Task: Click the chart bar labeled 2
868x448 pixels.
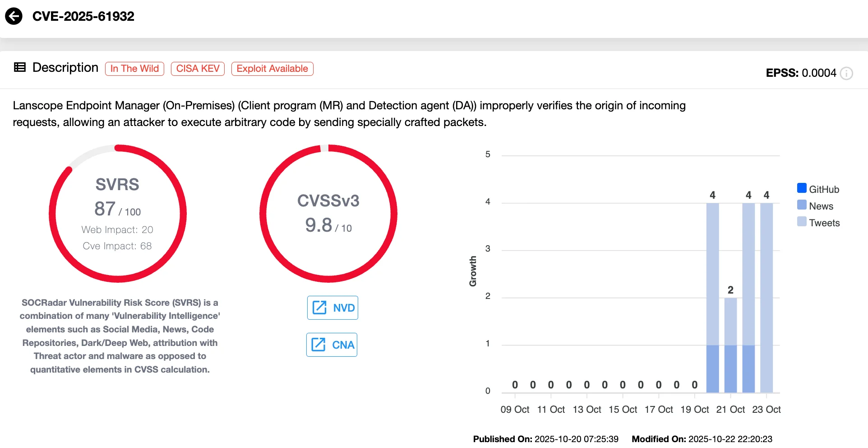Action: tap(730, 344)
